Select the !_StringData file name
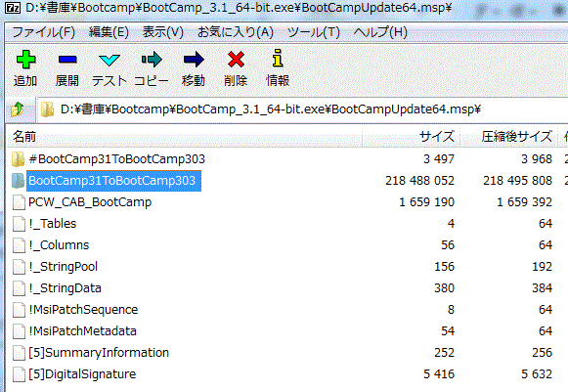This screenshot has height=392, width=568. coord(65,288)
